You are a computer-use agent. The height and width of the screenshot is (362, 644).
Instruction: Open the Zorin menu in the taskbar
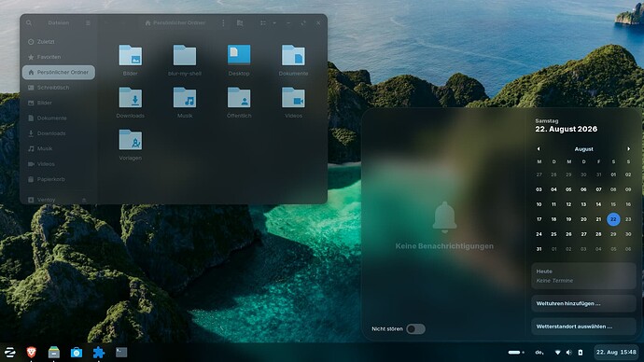(x=10, y=352)
